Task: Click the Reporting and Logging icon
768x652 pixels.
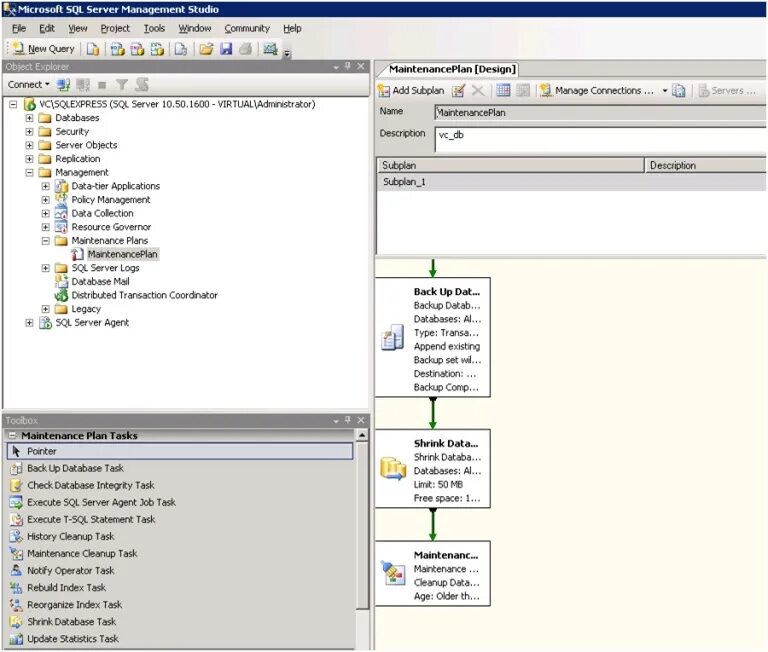Action: click(x=678, y=91)
